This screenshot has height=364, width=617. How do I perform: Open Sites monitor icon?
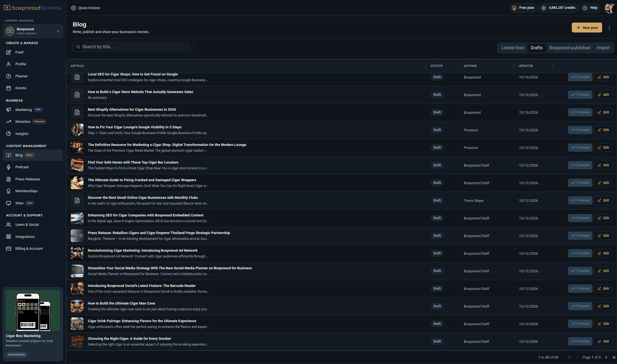pos(9,203)
